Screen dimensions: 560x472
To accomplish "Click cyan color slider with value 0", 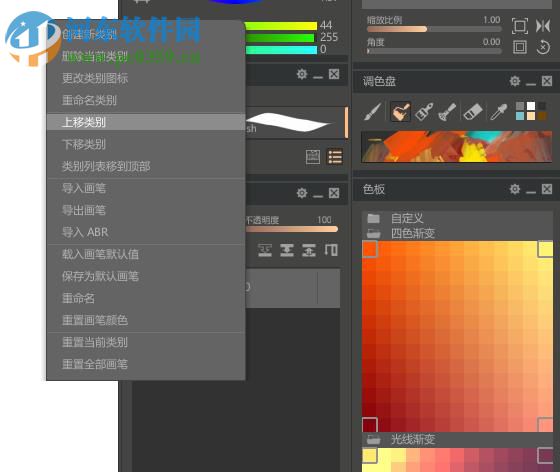I will click(281, 50).
